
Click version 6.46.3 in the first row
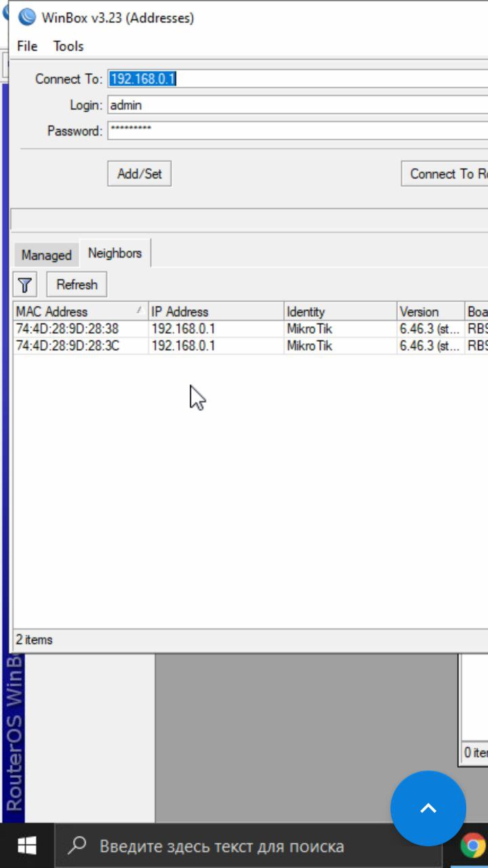point(430,329)
